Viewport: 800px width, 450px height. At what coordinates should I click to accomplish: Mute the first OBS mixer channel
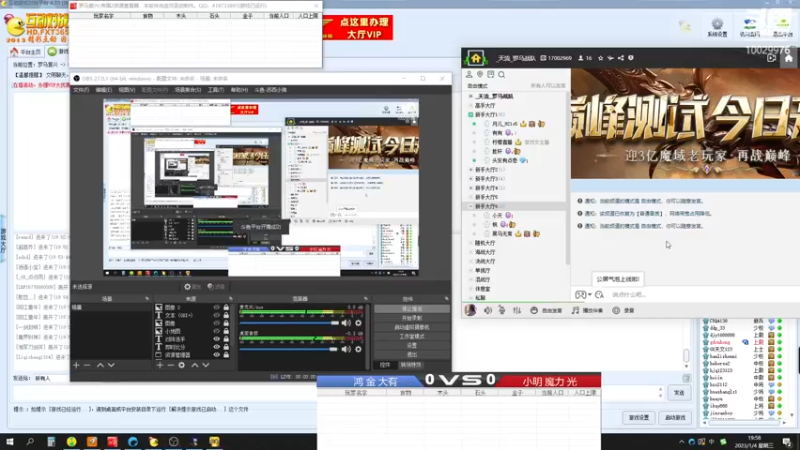346,323
